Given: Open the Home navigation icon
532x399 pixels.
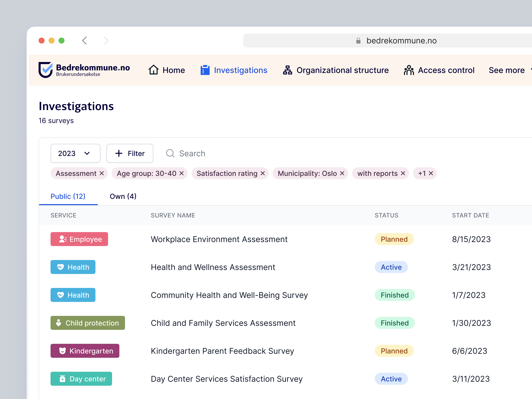Looking at the screenshot, I should pos(153,70).
